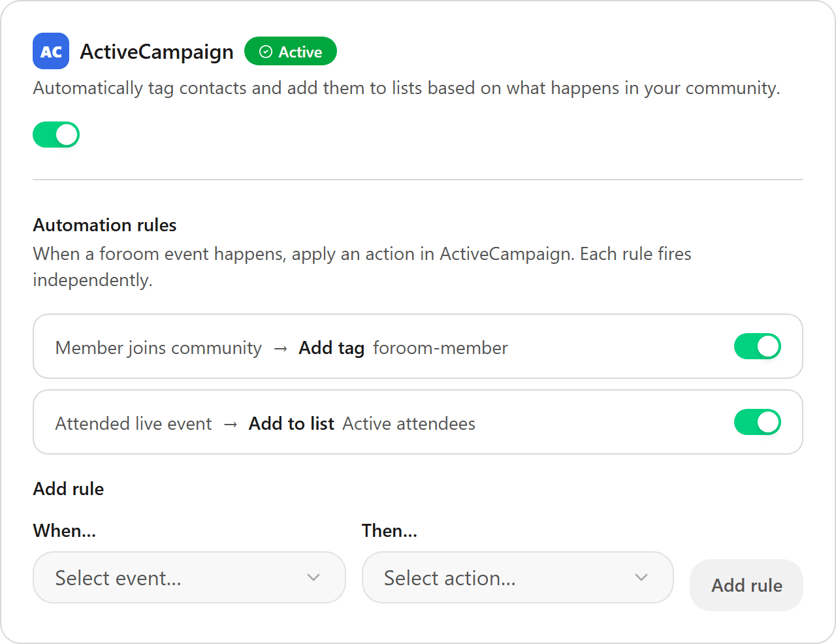Disable the Attended live event rule toggle

(x=758, y=422)
